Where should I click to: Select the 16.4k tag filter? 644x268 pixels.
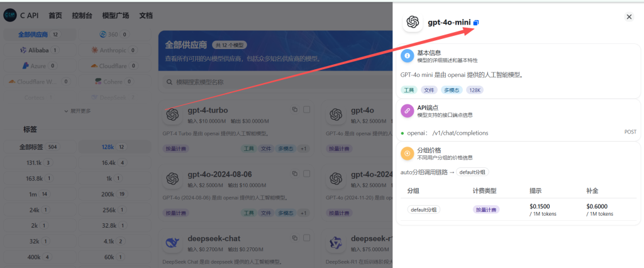tap(114, 163)
